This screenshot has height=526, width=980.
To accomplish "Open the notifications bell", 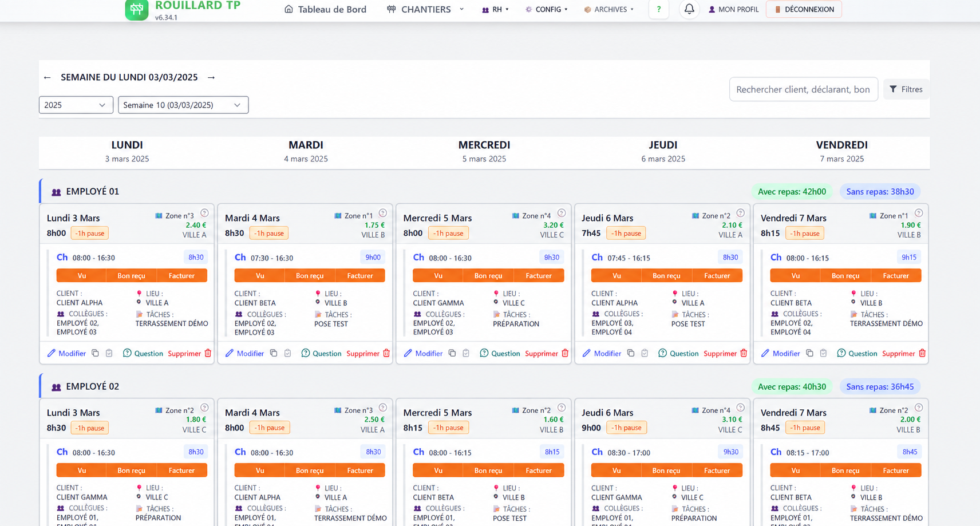I will [x=689, y=9].
